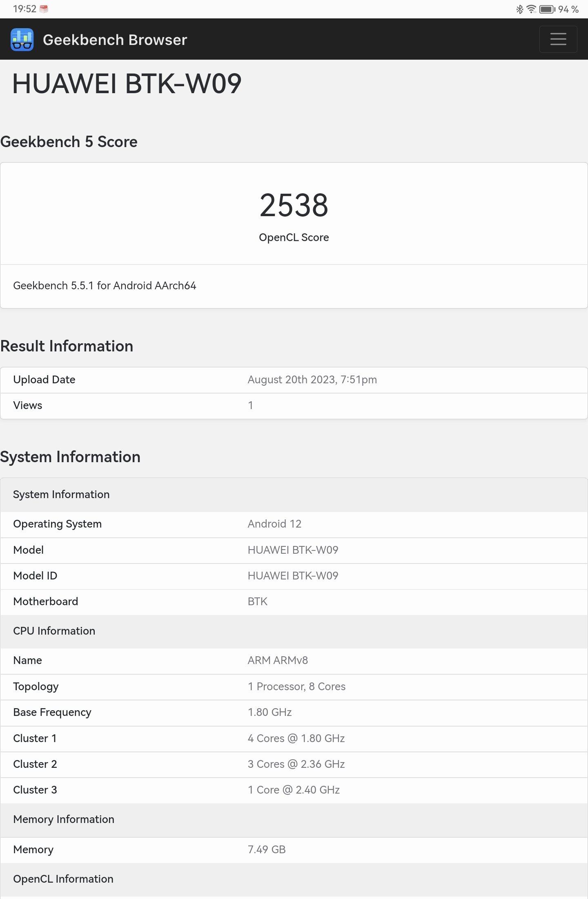Image resolution: width=588 pixels, height=899 pixels.
Task: Select the Android 12 value
Action: tap(274, 524)
